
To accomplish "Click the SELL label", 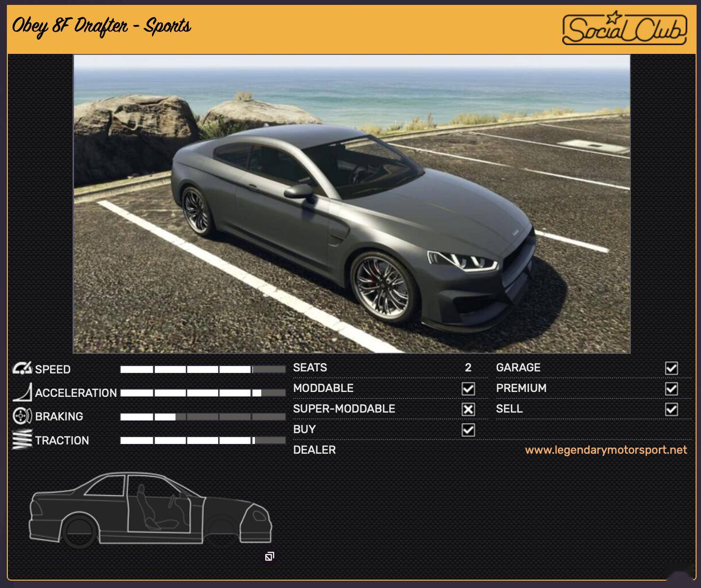I will [509, 409].
